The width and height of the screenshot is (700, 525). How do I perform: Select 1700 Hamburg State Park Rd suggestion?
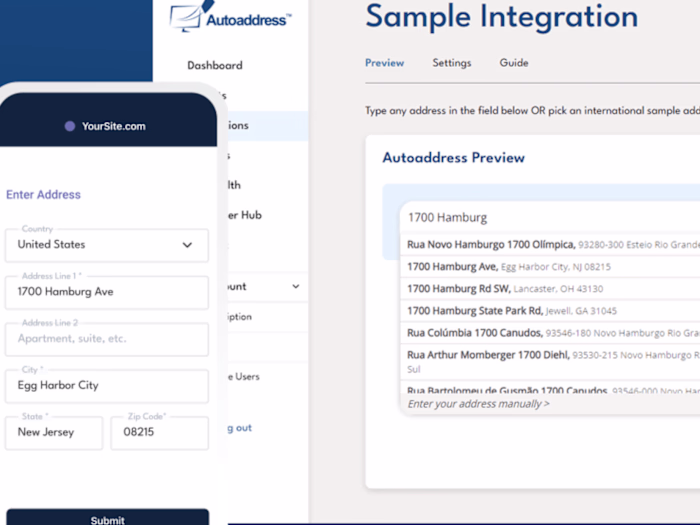(x=550, y=311)
